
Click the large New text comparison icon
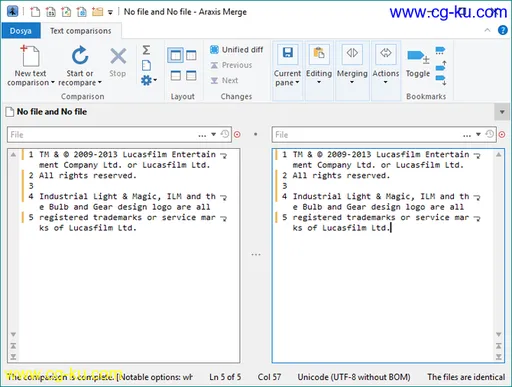pyautogui.click(x=30, y=55)
